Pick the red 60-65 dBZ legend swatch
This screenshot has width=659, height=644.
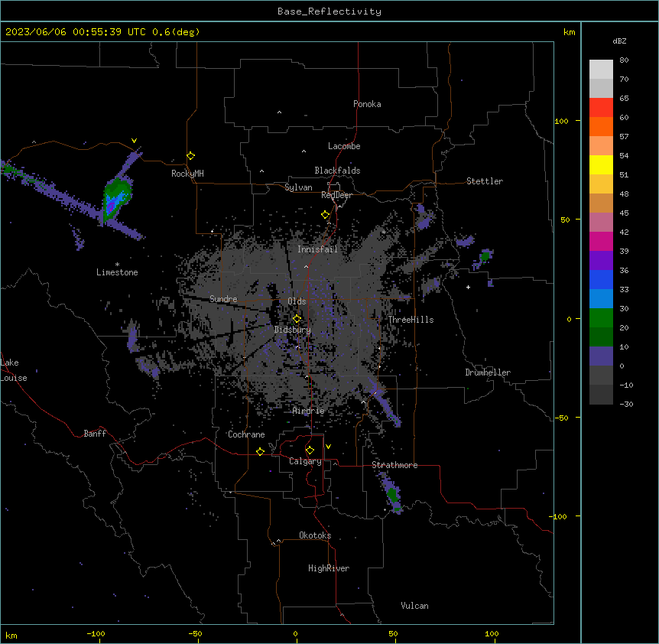(601, 107)
